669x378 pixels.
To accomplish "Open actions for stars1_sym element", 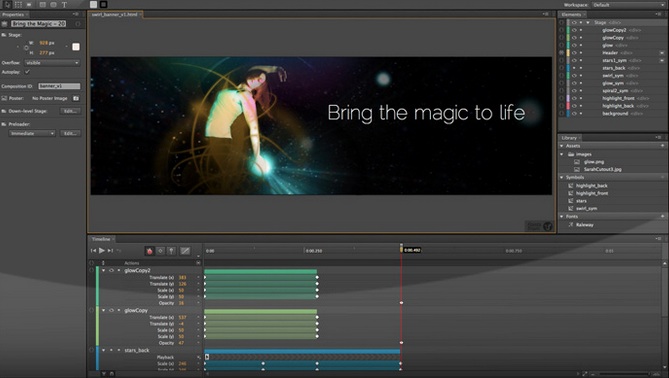I will coord(662,61).
